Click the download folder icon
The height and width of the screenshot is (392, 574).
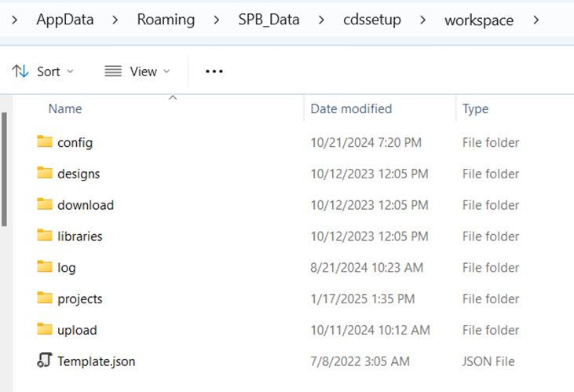44,205
